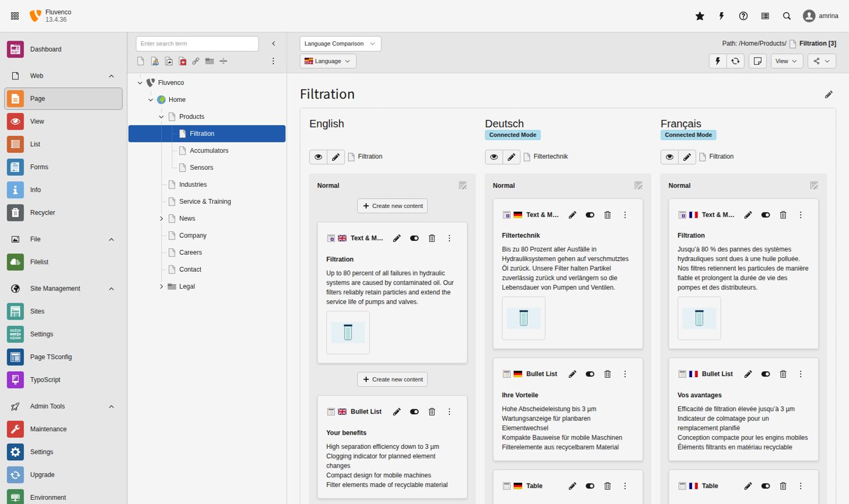Viewport: 849px width, 504px height.
Task: Open bookmarks star icon in top bar
Action: pyautogui.click(x=700, y=16)
